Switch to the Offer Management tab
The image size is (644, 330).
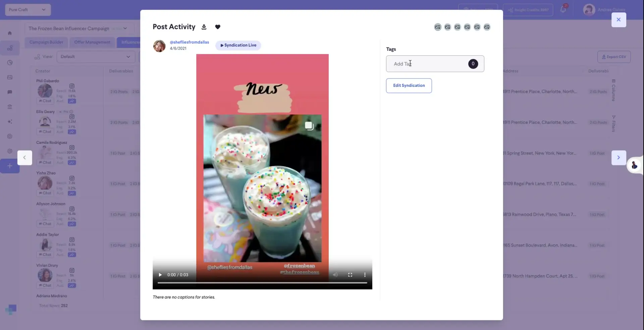tap(92, 42)
